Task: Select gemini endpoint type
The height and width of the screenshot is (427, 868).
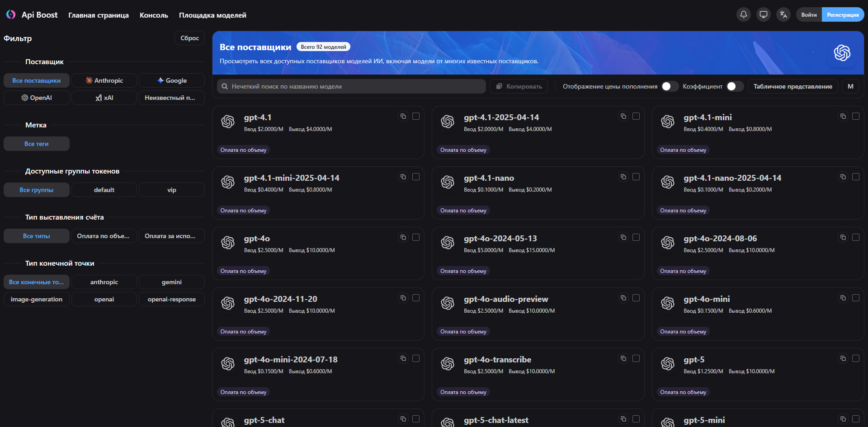Action: click(x=172, y=282)
